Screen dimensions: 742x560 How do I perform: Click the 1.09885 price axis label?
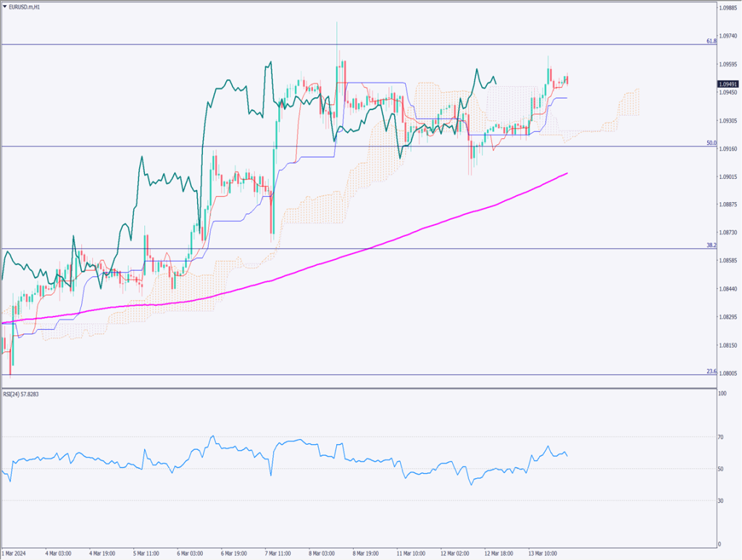728,8
